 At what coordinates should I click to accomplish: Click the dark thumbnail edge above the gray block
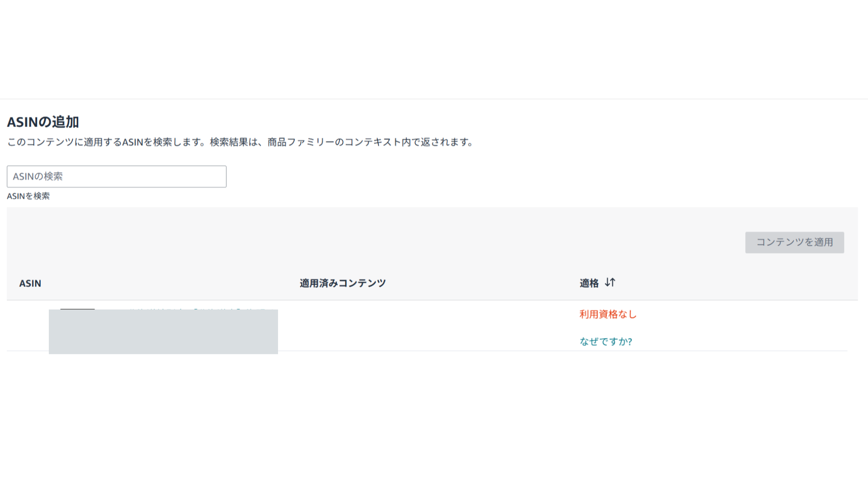[77, 309]
